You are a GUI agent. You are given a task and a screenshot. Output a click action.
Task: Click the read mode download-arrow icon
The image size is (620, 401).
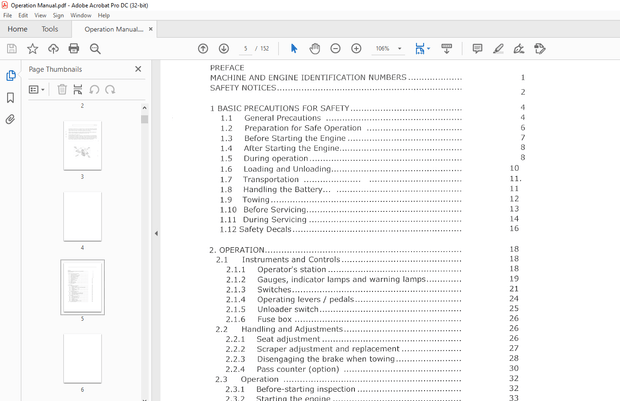[x=447, y=49]
